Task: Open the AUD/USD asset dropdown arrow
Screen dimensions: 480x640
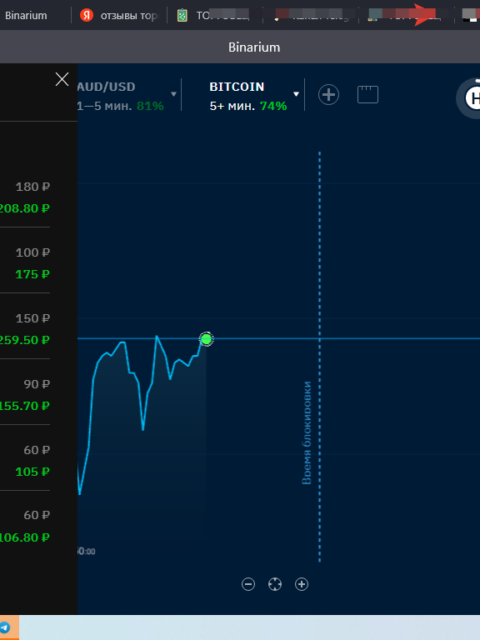Action: click(173, 94)
